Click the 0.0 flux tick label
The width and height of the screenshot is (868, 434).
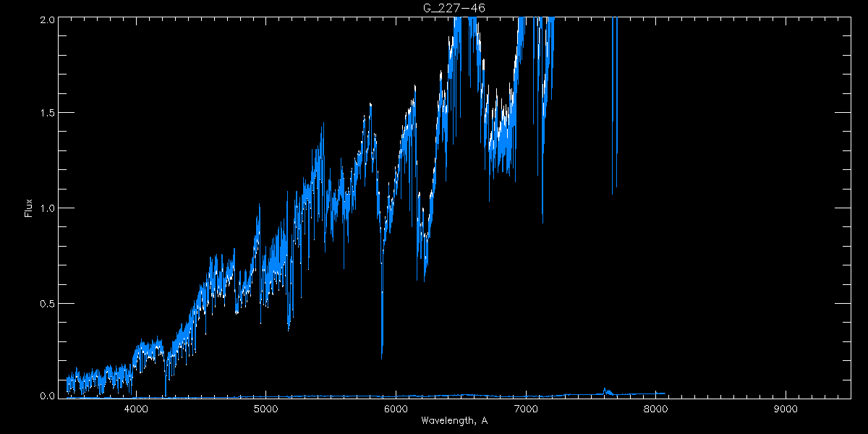[x=46, y=396]
